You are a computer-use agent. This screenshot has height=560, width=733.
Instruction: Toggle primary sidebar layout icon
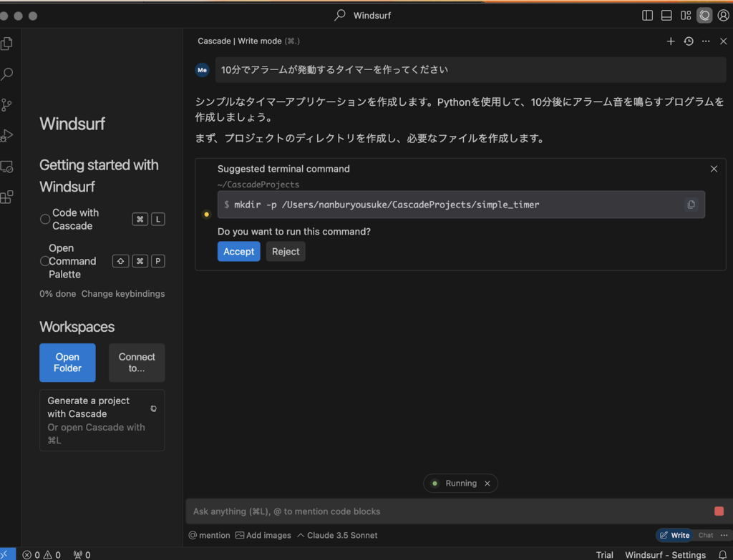click(x=647, y=16)
